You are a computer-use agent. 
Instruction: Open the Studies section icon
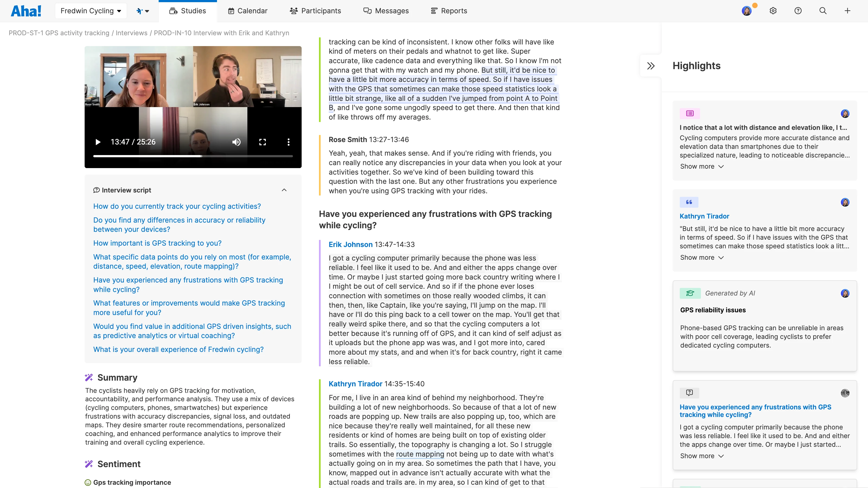coord(173,11)
